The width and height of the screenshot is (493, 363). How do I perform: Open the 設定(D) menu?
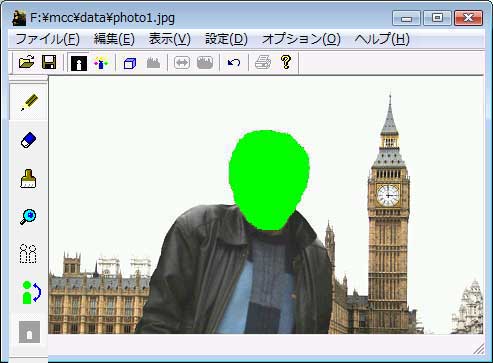226,39
